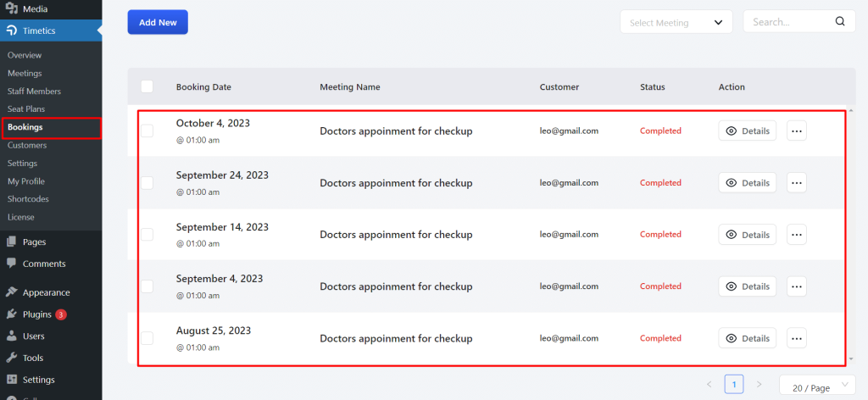Screen dimensions: 868x400
Task: Open more options for August 25 booking
Action: click(796, 338)
